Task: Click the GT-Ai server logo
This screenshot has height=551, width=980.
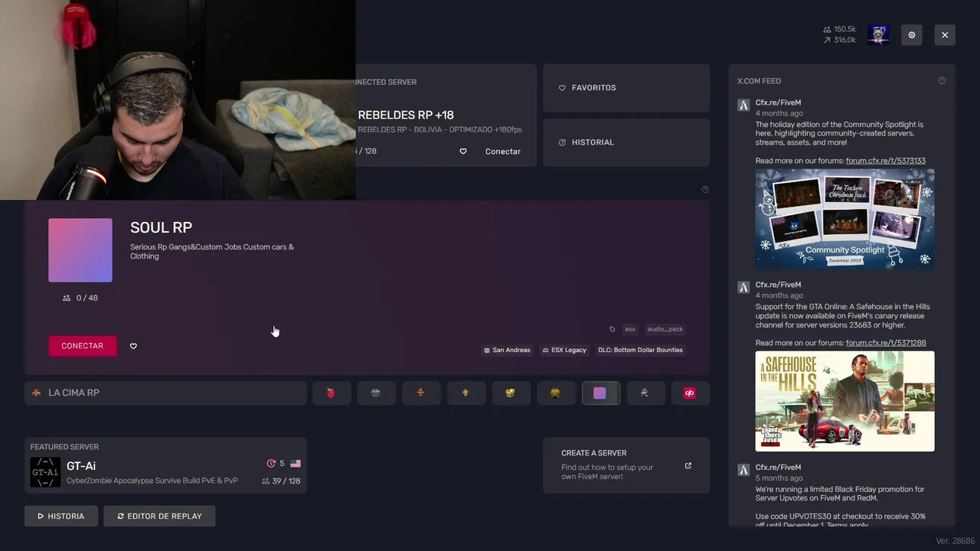Action: (x=45, y=472)
